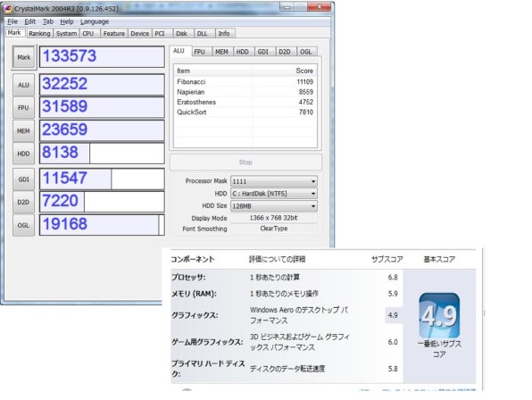Select the QuickSort result row
This screenshot has height=400, width=532.
245,112
